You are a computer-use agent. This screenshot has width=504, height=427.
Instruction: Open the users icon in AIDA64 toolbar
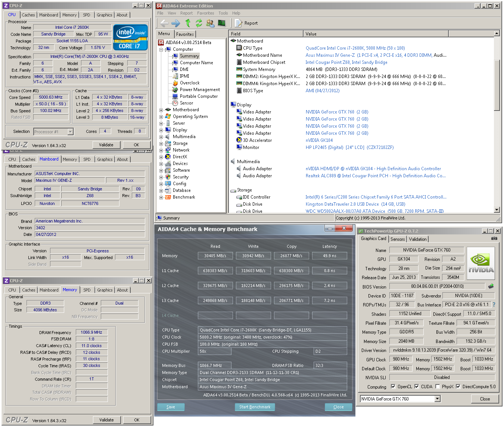210,23
